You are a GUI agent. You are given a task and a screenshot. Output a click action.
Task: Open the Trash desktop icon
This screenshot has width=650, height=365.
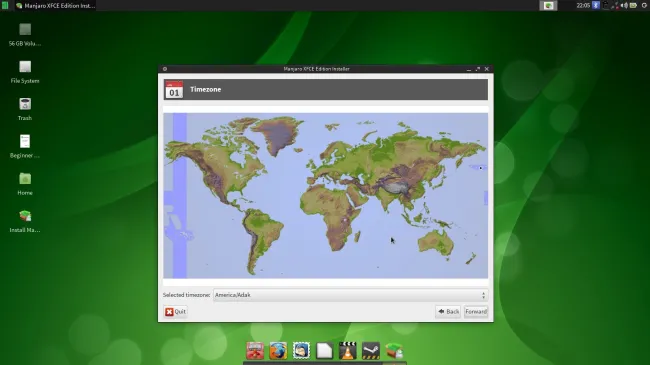(x=25, y=109)
